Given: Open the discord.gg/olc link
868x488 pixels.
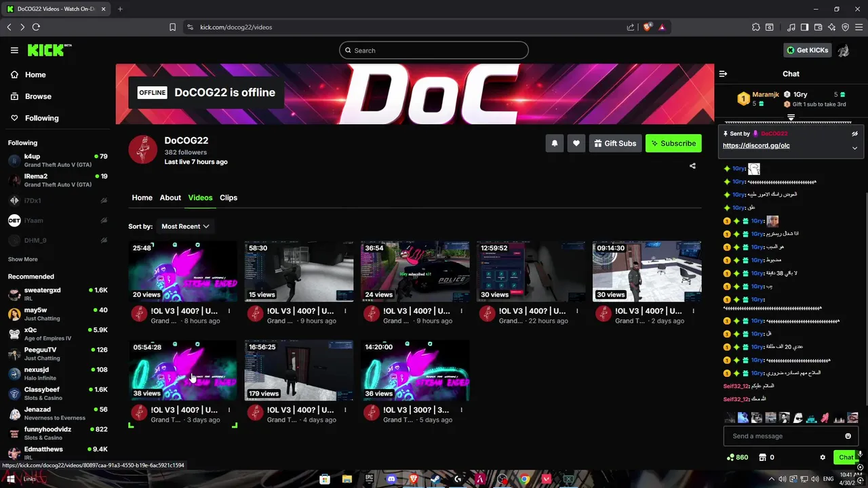Looking at the screenshot, I should [x=756, y=146].
